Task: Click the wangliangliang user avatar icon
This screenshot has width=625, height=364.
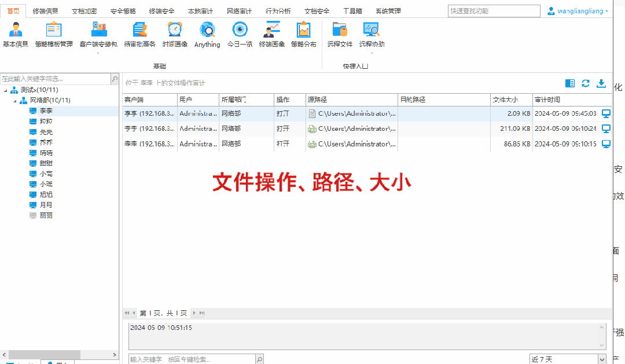Action: pos(551,11)
